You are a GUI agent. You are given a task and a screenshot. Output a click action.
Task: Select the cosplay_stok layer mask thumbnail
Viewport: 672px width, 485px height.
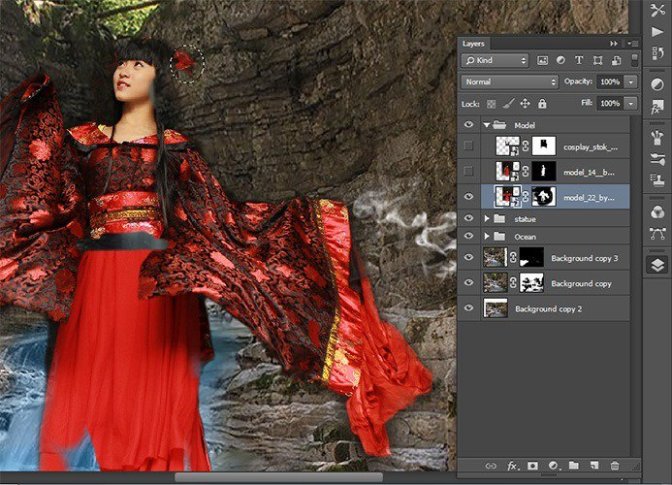click(x=544, y=146)
